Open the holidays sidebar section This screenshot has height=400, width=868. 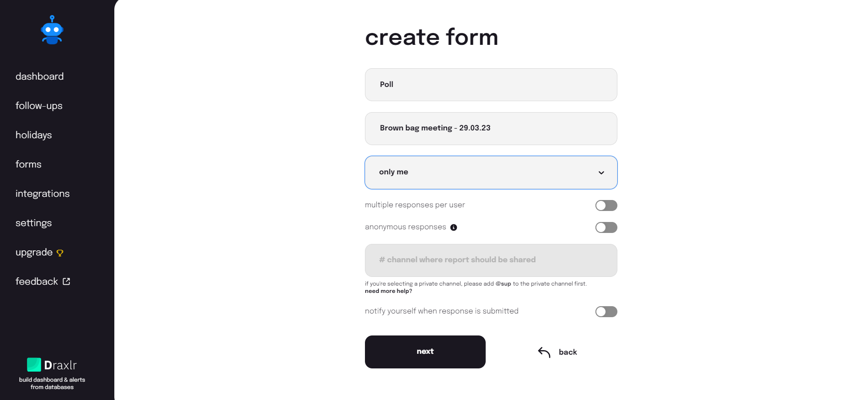coord(33,135)
